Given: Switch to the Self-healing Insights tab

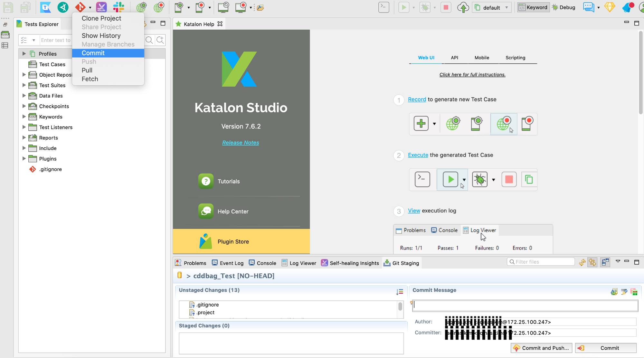Looking at the screenshot, I should click(x=350, y=263).
